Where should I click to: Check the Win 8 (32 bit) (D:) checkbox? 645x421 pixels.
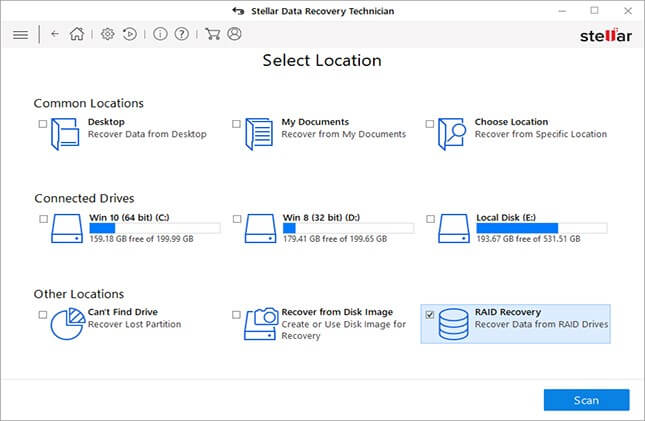(237, 219)
